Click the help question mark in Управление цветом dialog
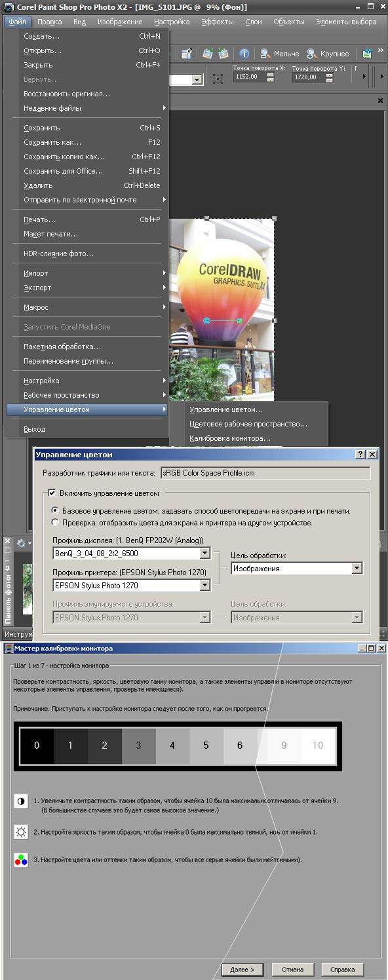 click(x=360, y=454)
